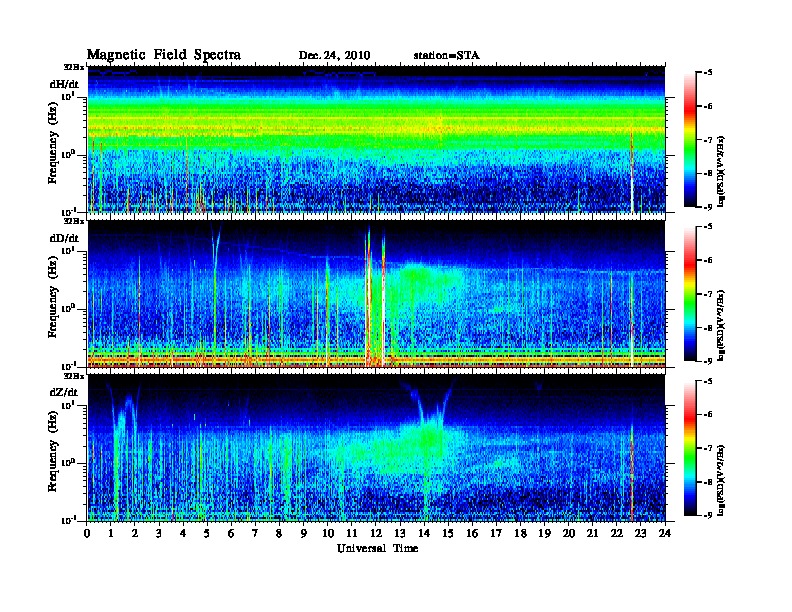Click the 'dZ/dt' panel label
Screen dimensions: 792x612
click(x=64, y=392)
